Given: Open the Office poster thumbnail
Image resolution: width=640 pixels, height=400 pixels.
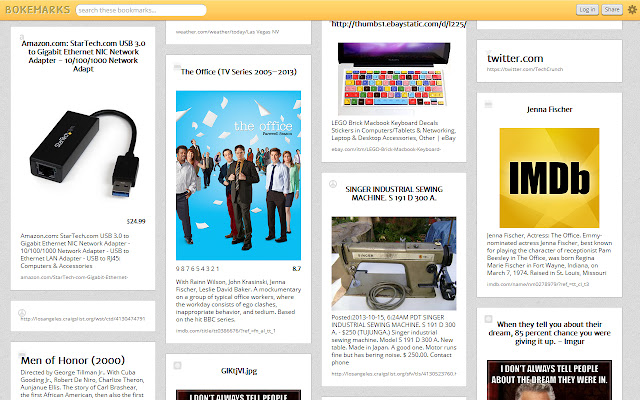Looking at the screenshot, I should pos(238,176).
